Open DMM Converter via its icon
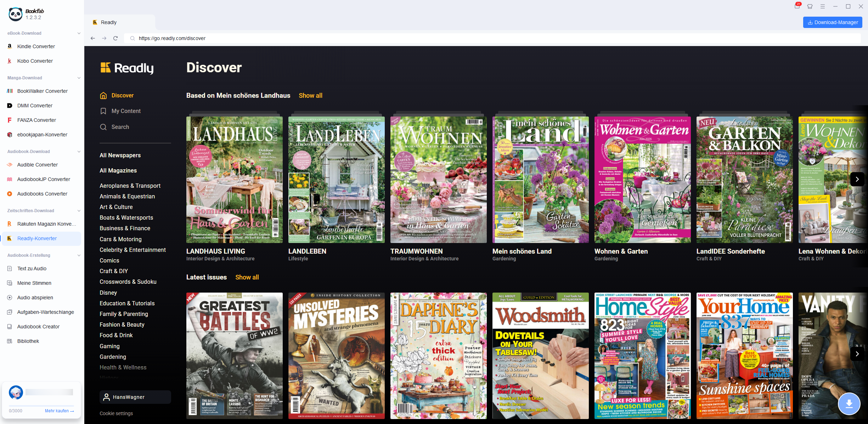This screenshot has width=868, height=424. (x=10, y=106)
